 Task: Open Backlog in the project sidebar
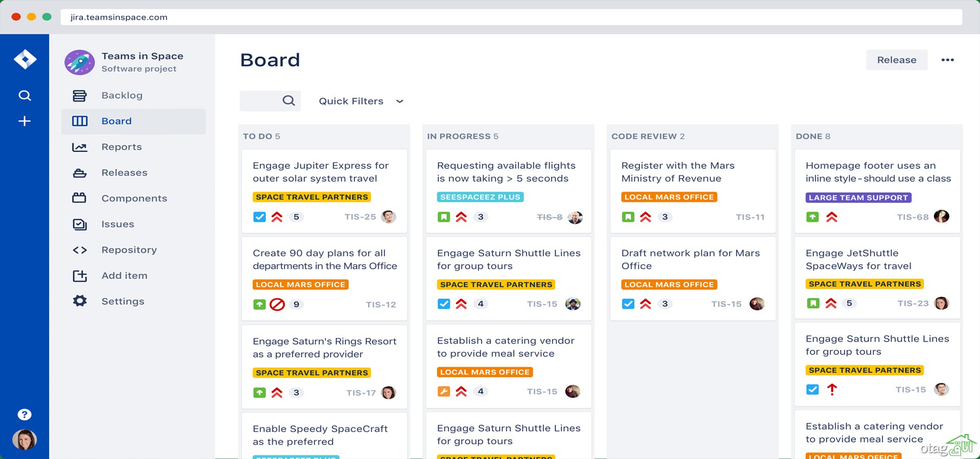click(x=134, y=95)
